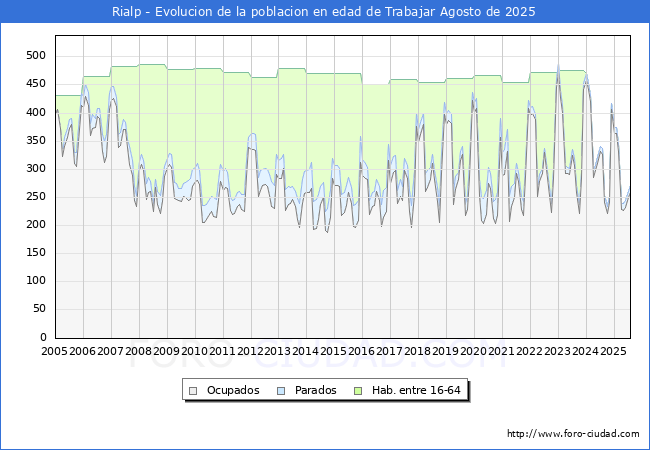Viewport: 650px width, 450px height.
Task: Click the 2009 x-axis label
Action: pyautogui.click(x=166, y=351)
